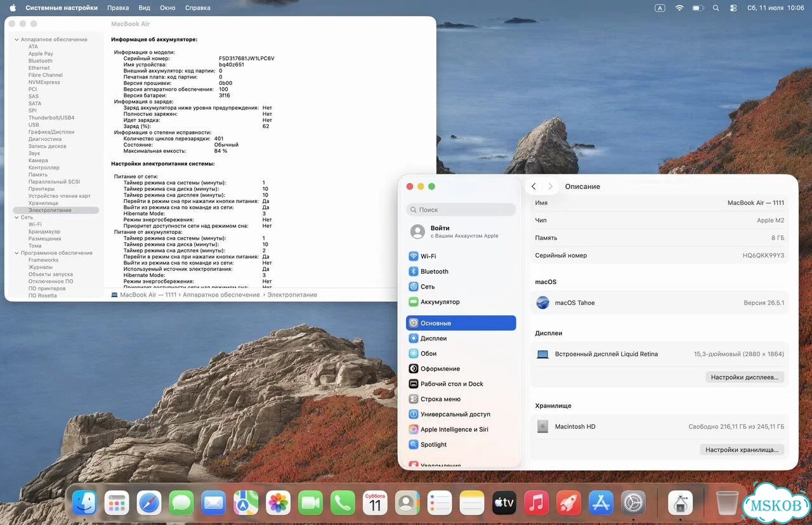The width and height of the screenshot is (812, 525).
Task: Open Правка menu
Action: [x=118, y=8]
